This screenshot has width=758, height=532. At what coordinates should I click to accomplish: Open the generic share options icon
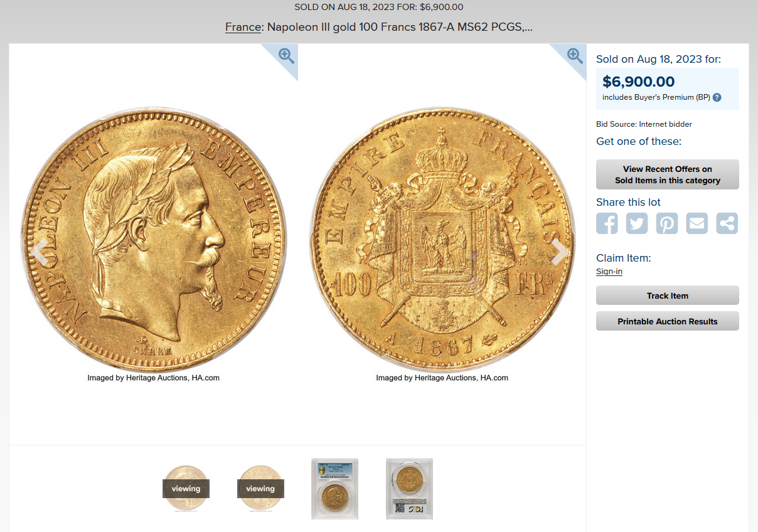point(727,223)
